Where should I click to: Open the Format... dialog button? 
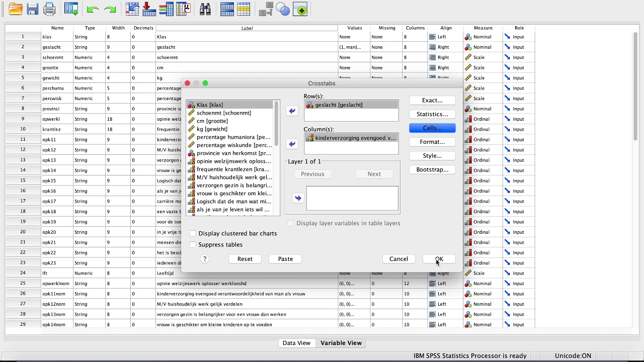click(x=432, y=142)
